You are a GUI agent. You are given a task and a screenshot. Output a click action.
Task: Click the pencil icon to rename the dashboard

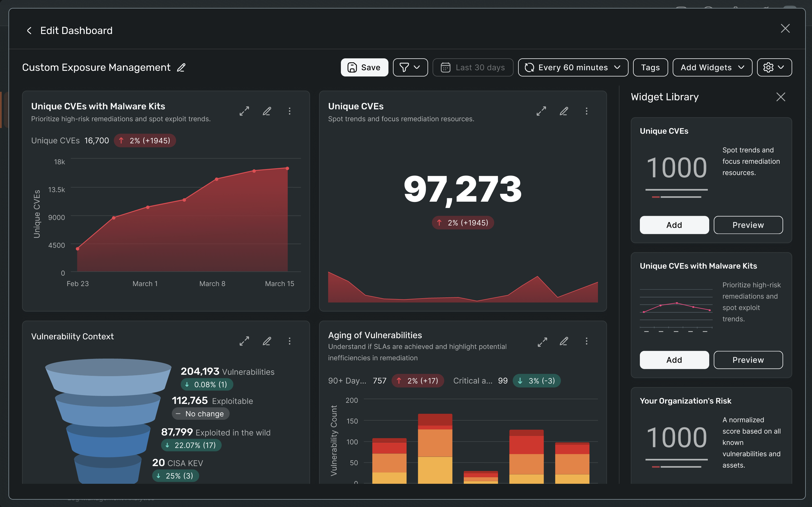coord(181,67)
